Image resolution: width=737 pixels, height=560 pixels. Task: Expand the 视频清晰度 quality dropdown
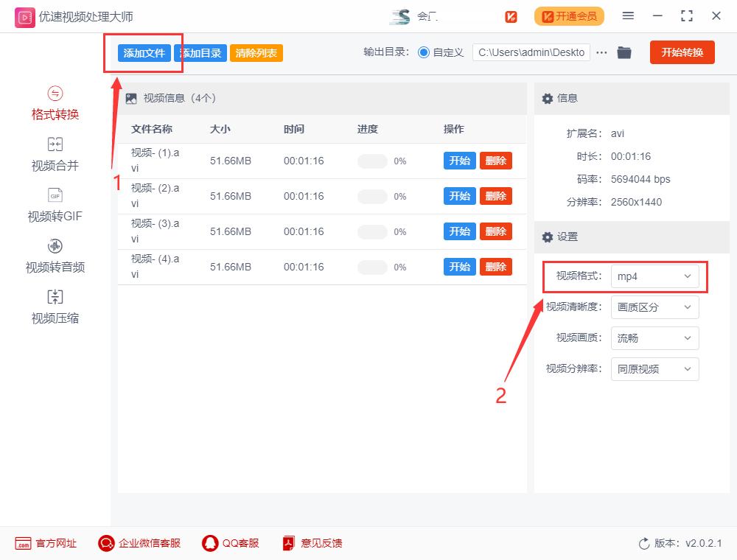(x=654, y=307)
